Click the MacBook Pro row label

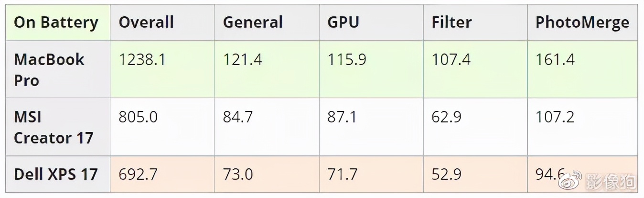tap(49, 70)
